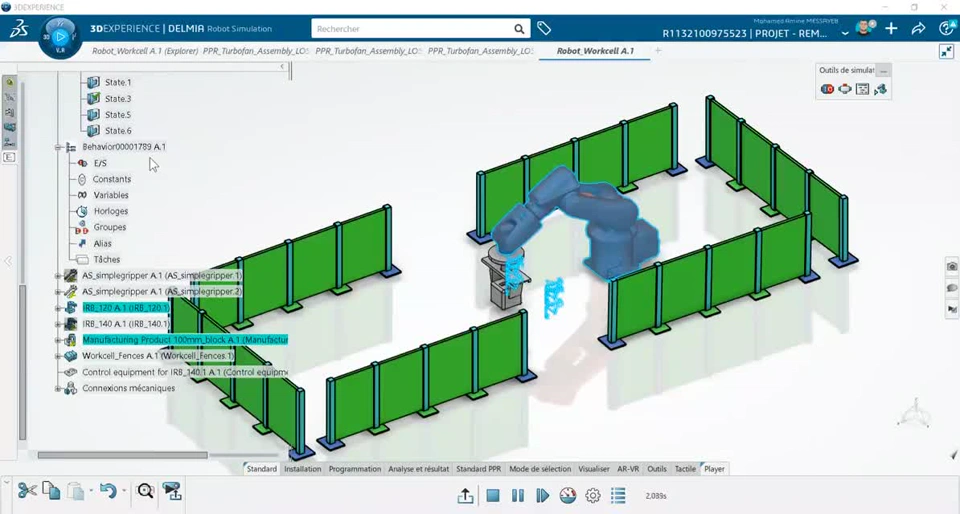Expand the first AS_simplegripper.1 node
The width and height of the screenshot is (960, 514).
pyautogui.click(x=58, y=276)
